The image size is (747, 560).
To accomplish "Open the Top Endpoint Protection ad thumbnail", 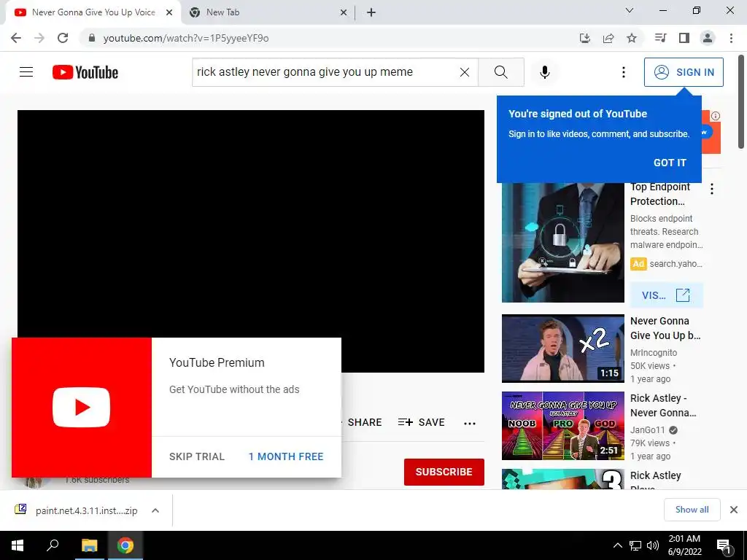I will click(x=562, y=242).
